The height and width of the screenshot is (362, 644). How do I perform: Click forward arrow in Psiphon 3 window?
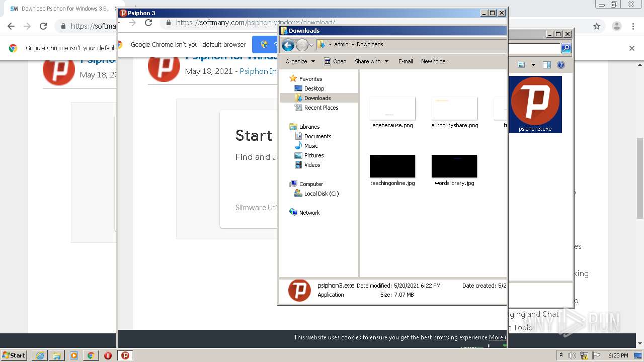coord(132,23)
